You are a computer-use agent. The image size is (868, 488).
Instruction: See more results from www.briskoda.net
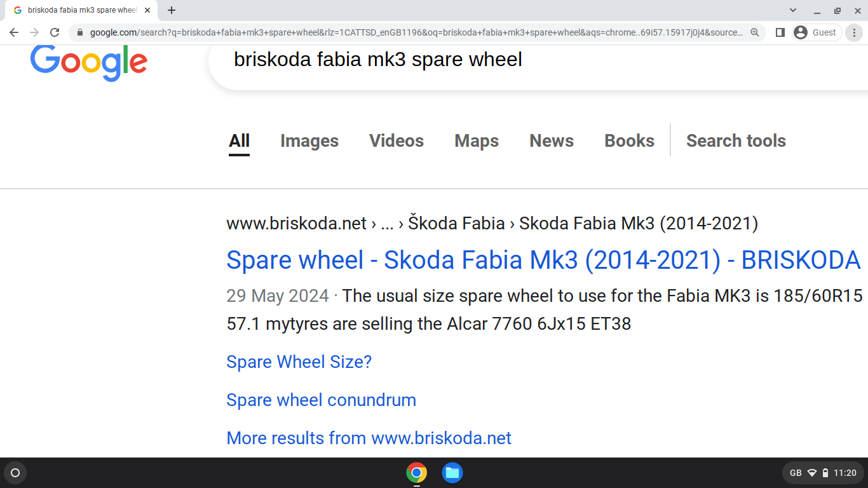pyautogui.click(x=369, y=438)
